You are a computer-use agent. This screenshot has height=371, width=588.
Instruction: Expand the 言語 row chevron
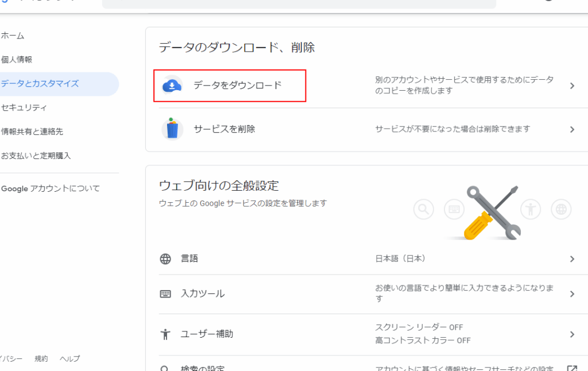[572, 259]
